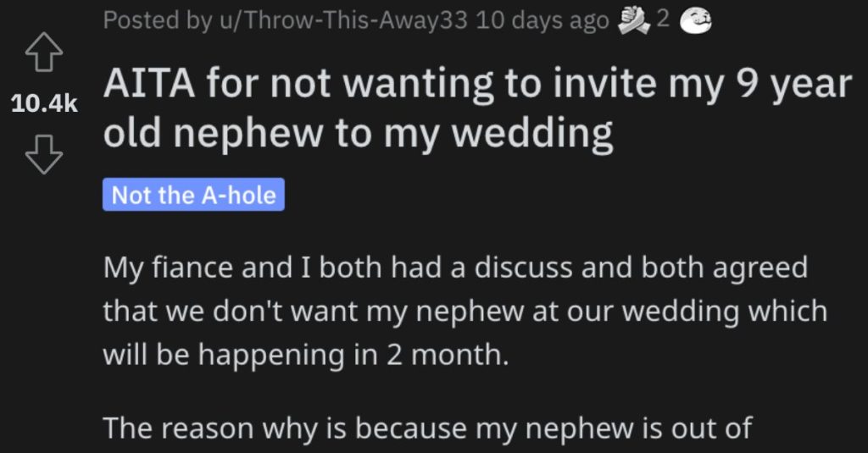Downvote the AITA post
Screen dimensions: 868x453
coord(44,154)
